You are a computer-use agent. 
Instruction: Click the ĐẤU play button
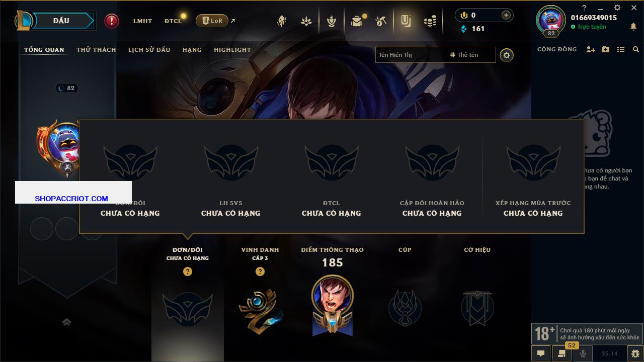(x=61, y=21)
